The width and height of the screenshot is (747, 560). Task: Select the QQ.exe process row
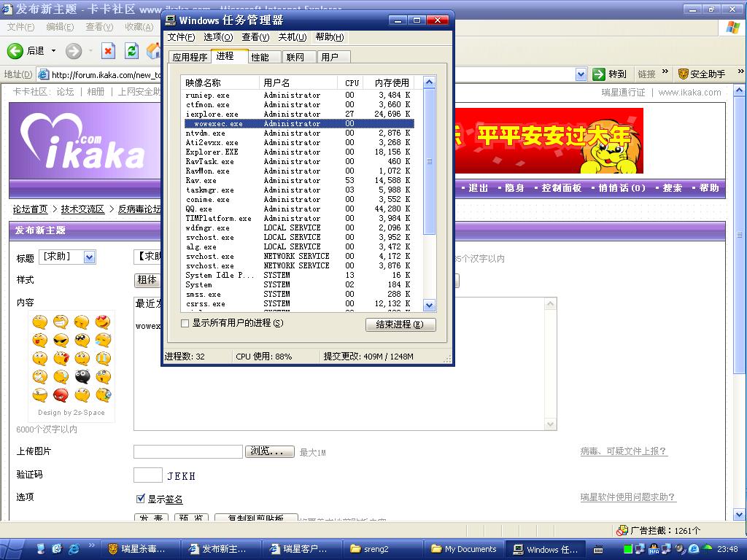coord(299,209)
